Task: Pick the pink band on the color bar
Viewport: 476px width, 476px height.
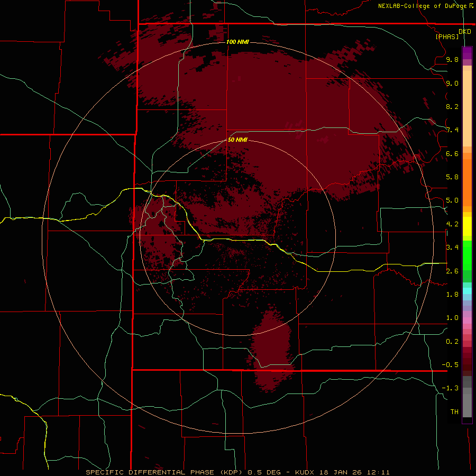Action: 467,321
